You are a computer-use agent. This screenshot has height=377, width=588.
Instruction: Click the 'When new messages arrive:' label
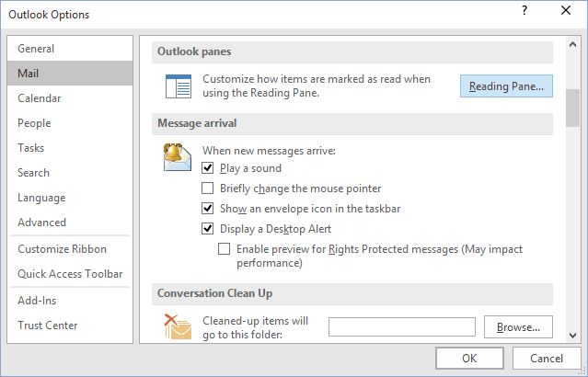click(269, 151)
